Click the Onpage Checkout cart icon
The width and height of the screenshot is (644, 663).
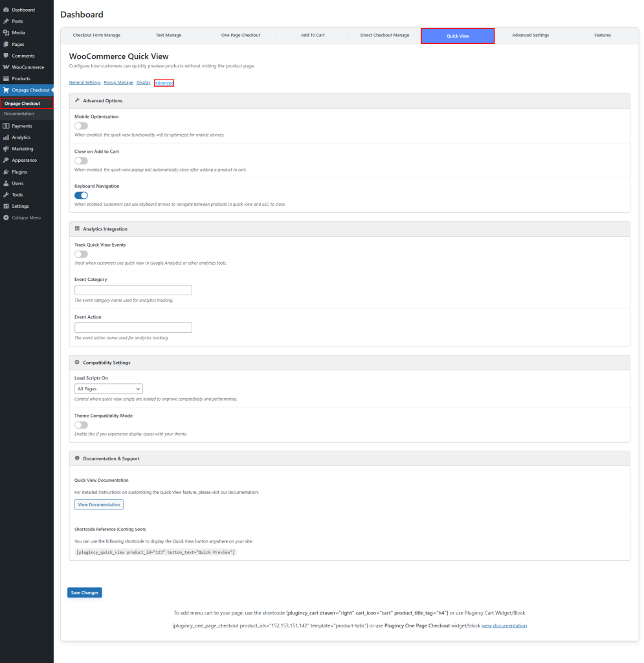pyautogui.click(x=6, y=90)
